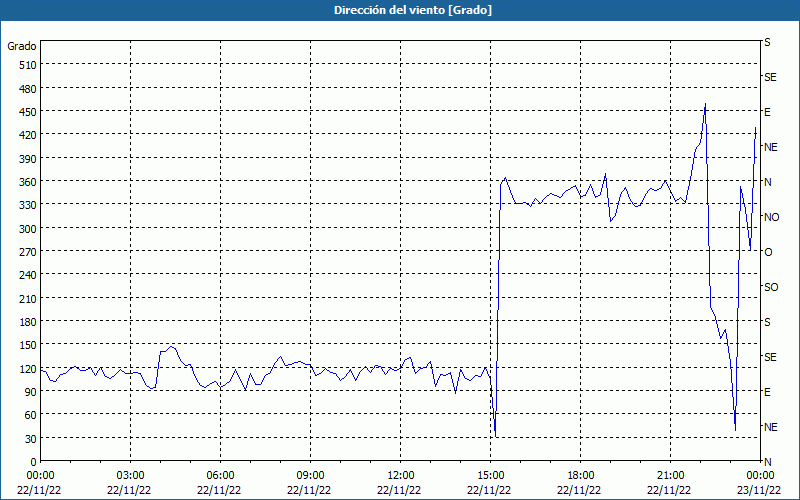800x500 pixels.
Task: Select the 'E' compass label beside the 90 gridline
Action: point(767,392)
